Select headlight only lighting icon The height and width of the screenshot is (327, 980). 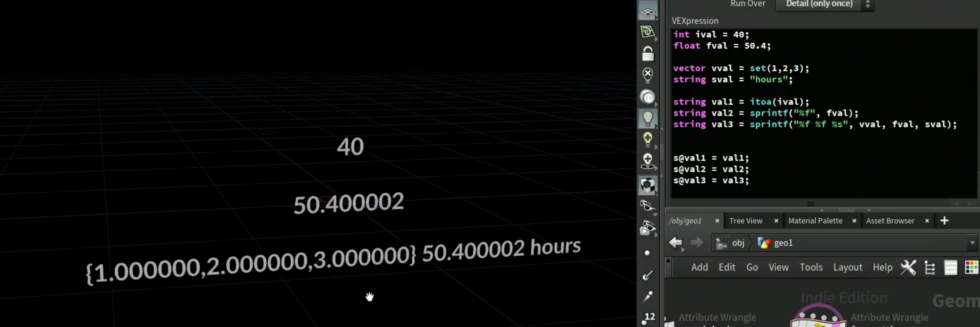648,97
